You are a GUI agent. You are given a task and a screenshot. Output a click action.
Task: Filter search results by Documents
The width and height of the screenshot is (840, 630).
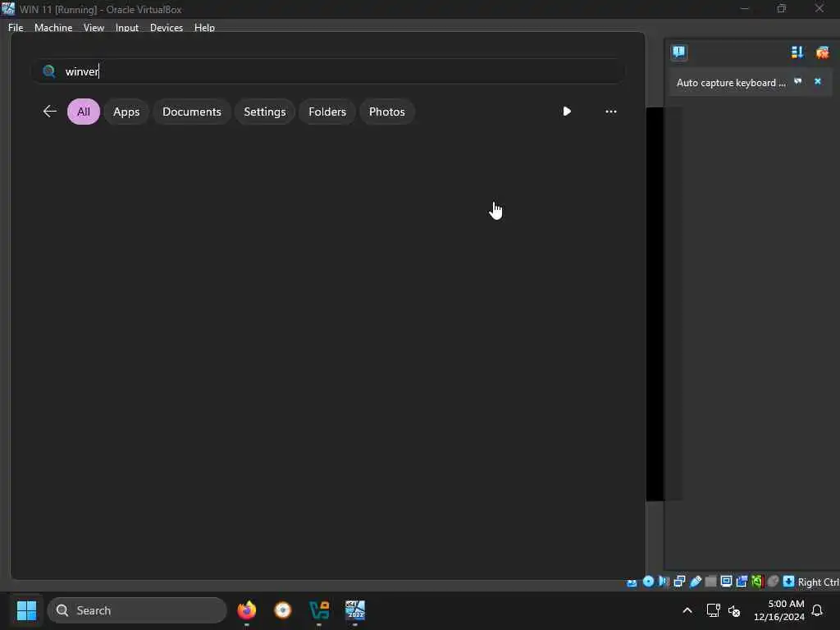point(192,112)
